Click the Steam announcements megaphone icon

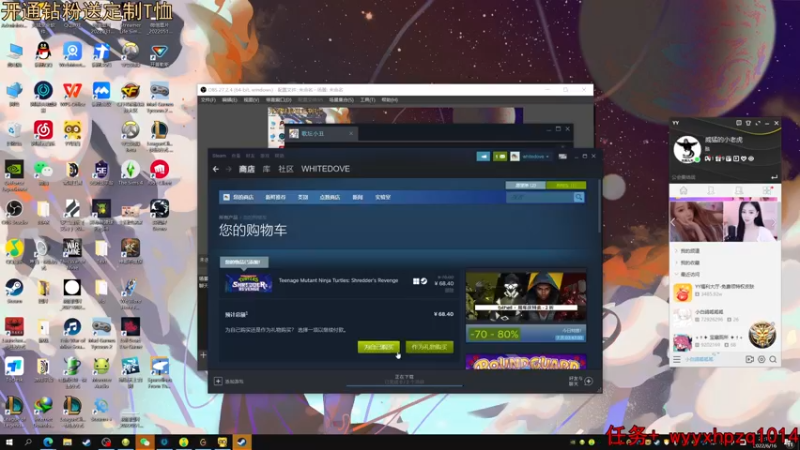[x=483, y=157]
